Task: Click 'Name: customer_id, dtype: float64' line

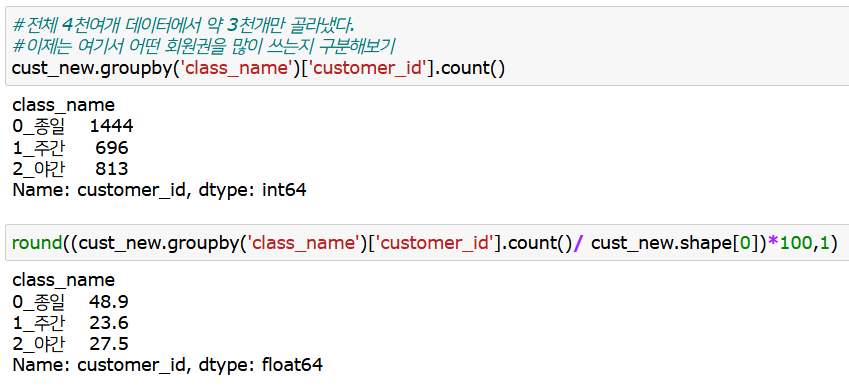Action: click(x=167, y=365)
